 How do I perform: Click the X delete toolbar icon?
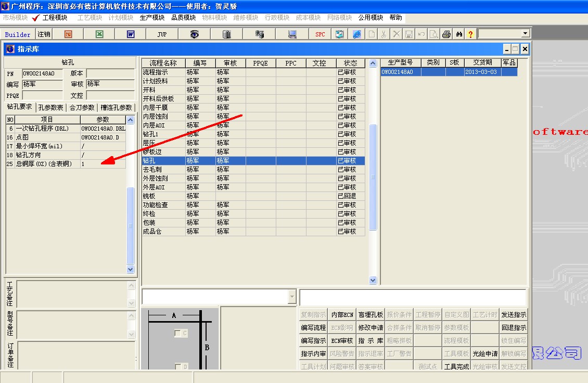point(397,34)
